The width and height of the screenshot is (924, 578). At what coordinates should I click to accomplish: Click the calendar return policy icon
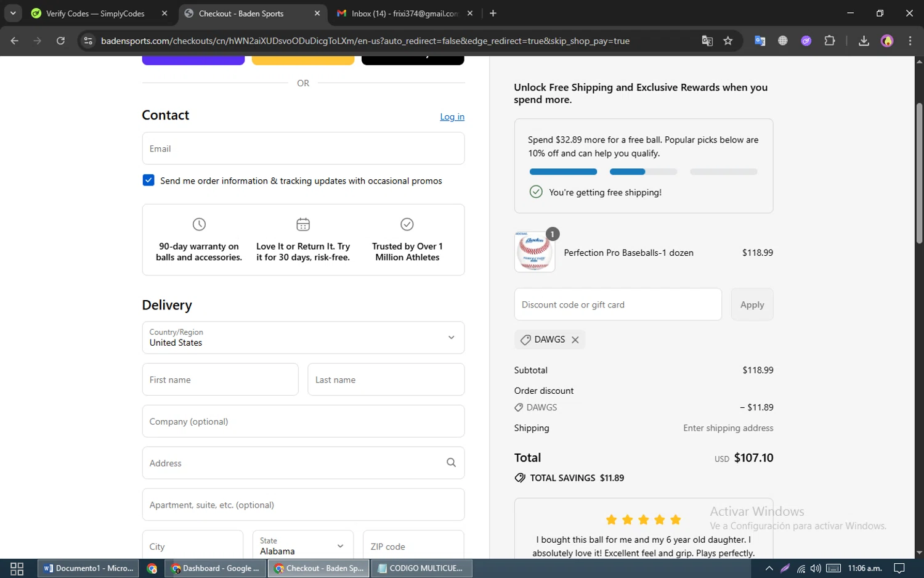click(x=303, y=224)
